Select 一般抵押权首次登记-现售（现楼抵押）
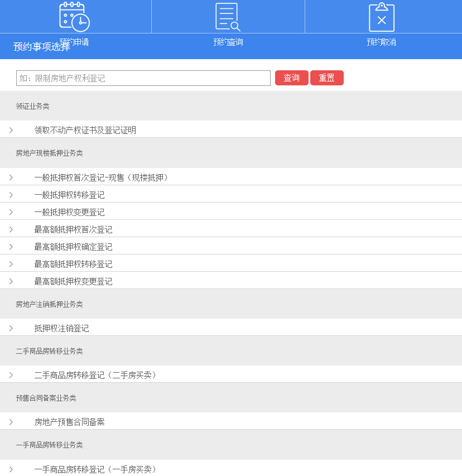 click(x=101, y=177)
